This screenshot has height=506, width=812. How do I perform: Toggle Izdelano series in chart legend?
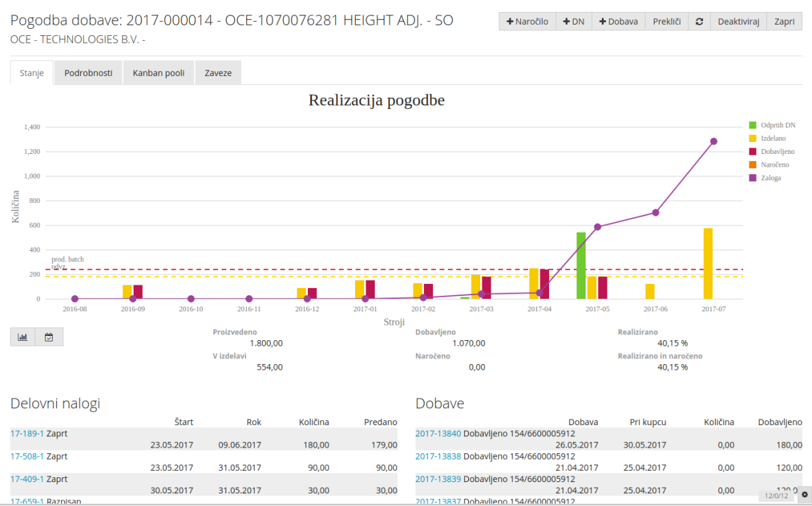tap(773, 138)
